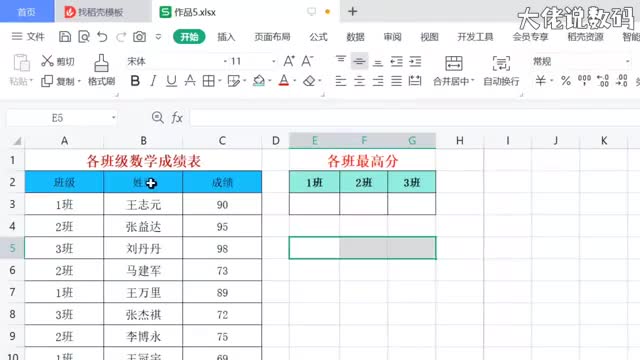This screenshot has height=360, width=640.
Task: Click the camera screenshot icon
Action: (140, 37)
